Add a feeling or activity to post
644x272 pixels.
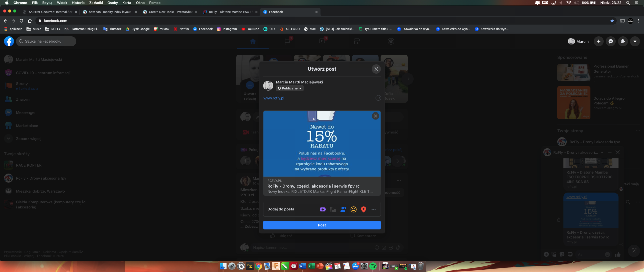(354, 209)
